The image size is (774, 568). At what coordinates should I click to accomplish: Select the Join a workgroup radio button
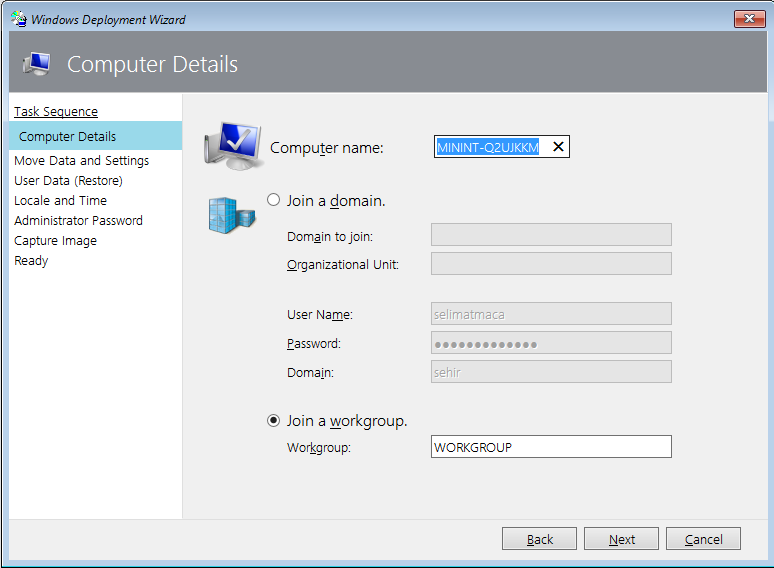point(274,421)
